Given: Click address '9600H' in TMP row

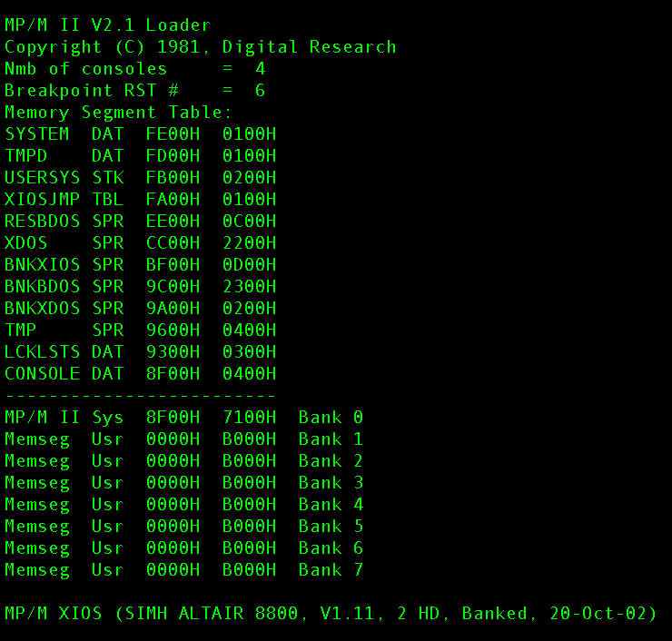Looking at the screenshot, I should point(173,330).
